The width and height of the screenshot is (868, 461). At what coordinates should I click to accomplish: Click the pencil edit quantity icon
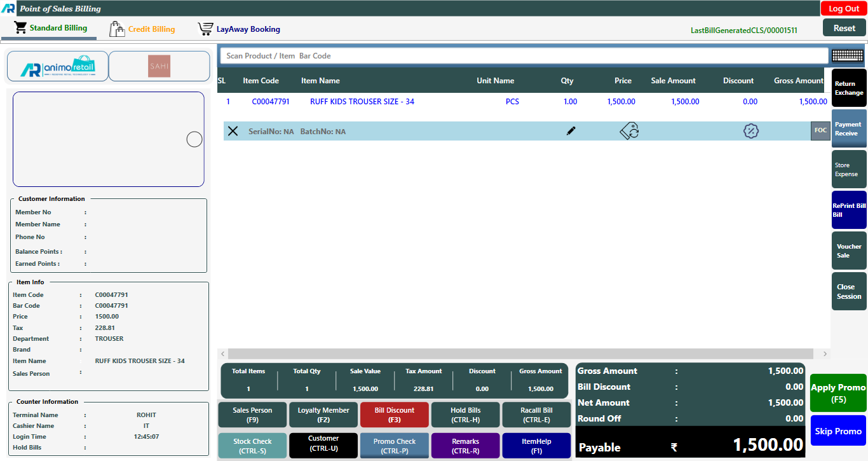coord(571,131)
